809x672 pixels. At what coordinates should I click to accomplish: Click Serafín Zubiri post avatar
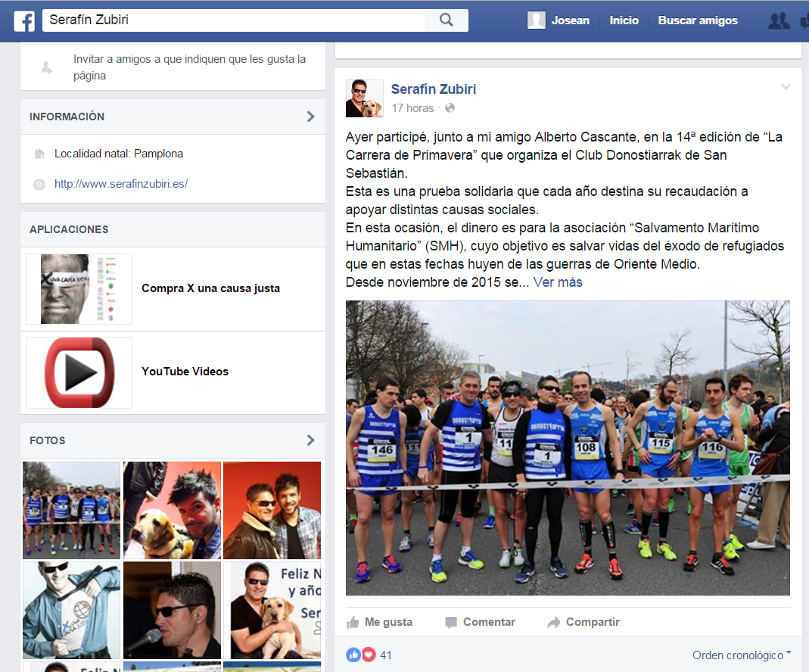364,98
